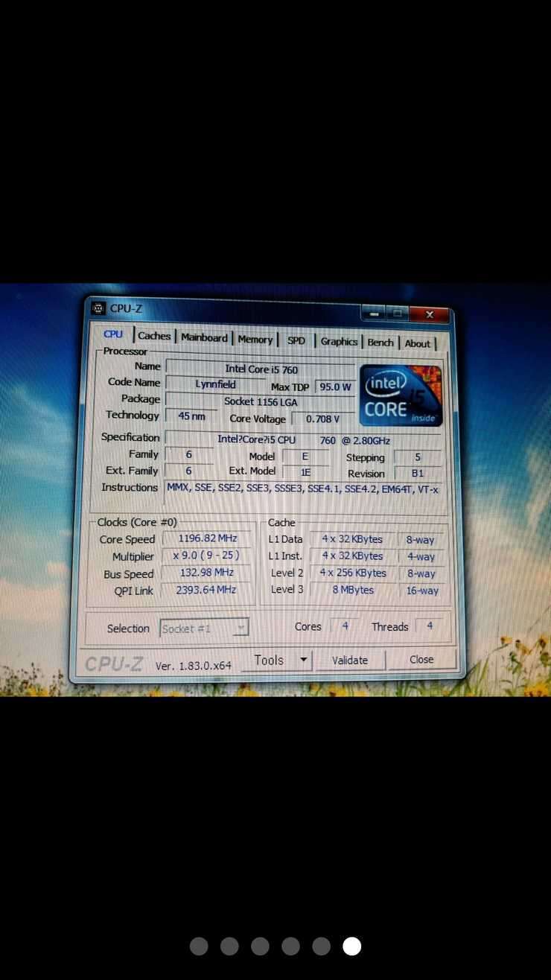Viewport: 551px width, 980px height.
Task: Click the Core Voltage value '0.708 V'
Action: click(x=322, y=419)
